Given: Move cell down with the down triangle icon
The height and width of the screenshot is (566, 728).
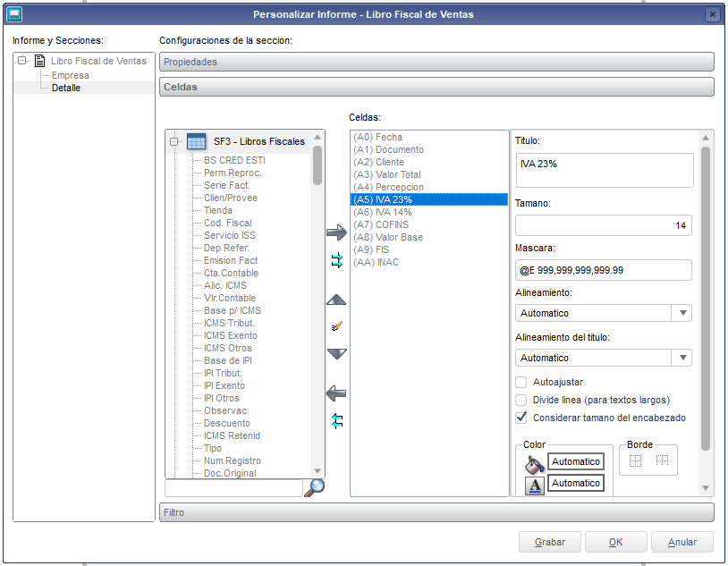Looking at the screenshot, I should [x=336, y=354].
